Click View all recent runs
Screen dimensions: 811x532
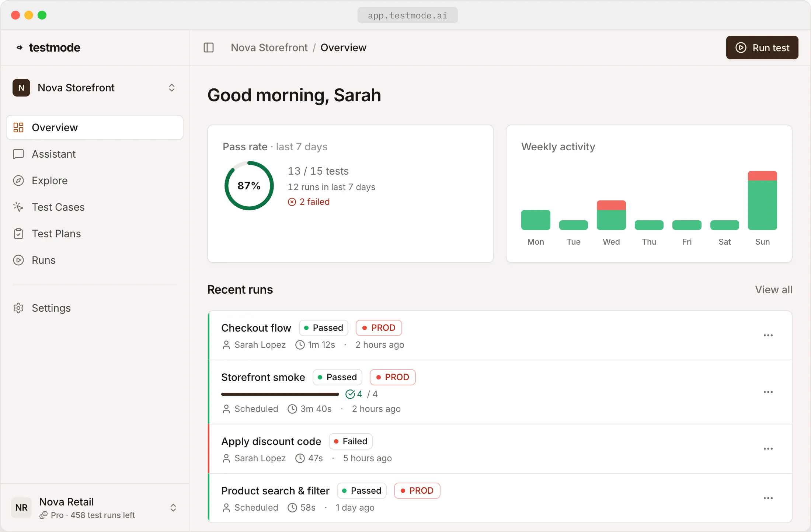(773, 290)
